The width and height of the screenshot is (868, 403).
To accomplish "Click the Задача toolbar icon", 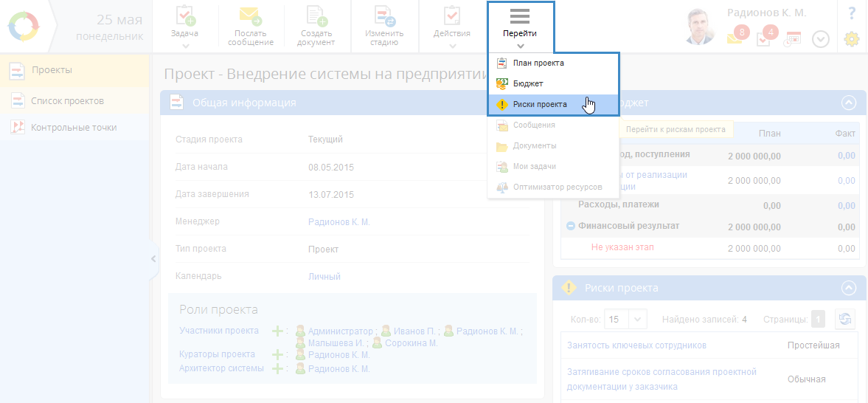I will pos(185,17).
